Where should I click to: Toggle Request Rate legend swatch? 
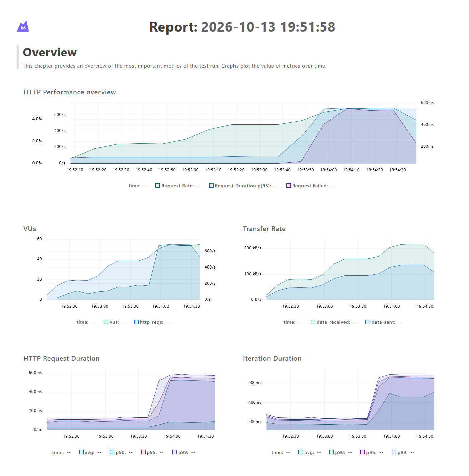(x=158, y=185)
